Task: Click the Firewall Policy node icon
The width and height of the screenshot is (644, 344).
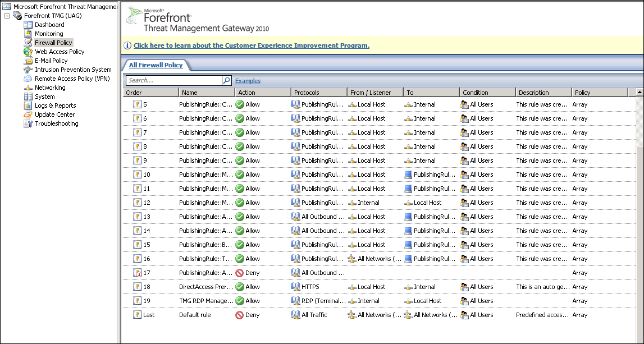Action: pyautogui.click(x=28, y=43)
